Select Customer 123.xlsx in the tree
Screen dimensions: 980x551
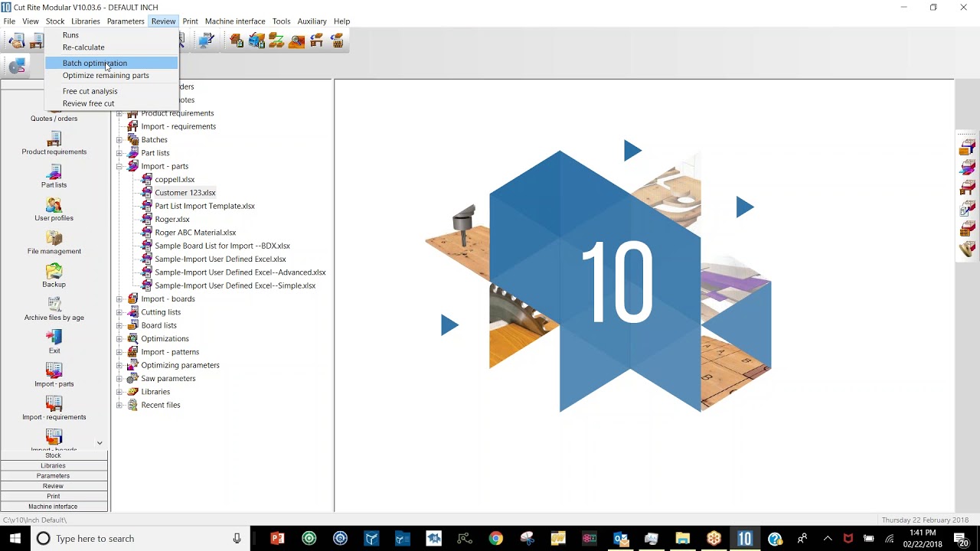(x=185, y=193)
